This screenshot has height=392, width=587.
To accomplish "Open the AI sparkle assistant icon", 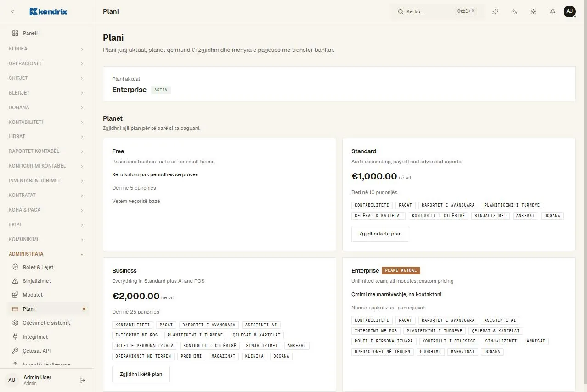I will click(x=495, y=11).
